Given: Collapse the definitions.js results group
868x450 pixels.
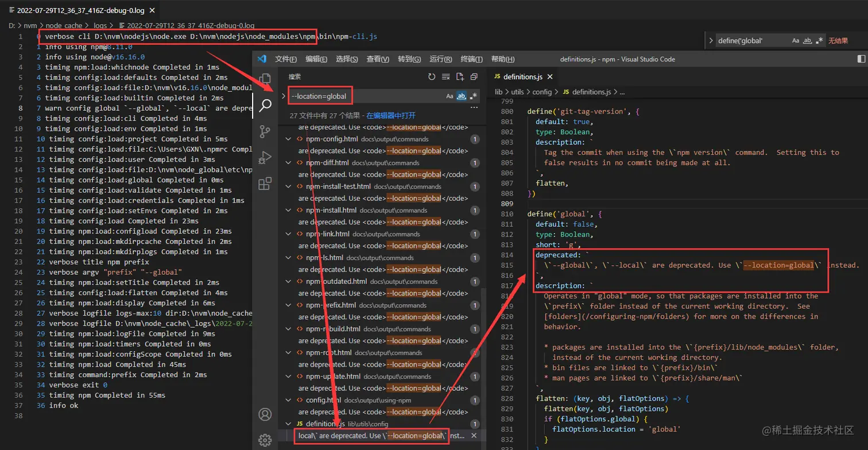Looking at the screenshot, I should point(289,424).
